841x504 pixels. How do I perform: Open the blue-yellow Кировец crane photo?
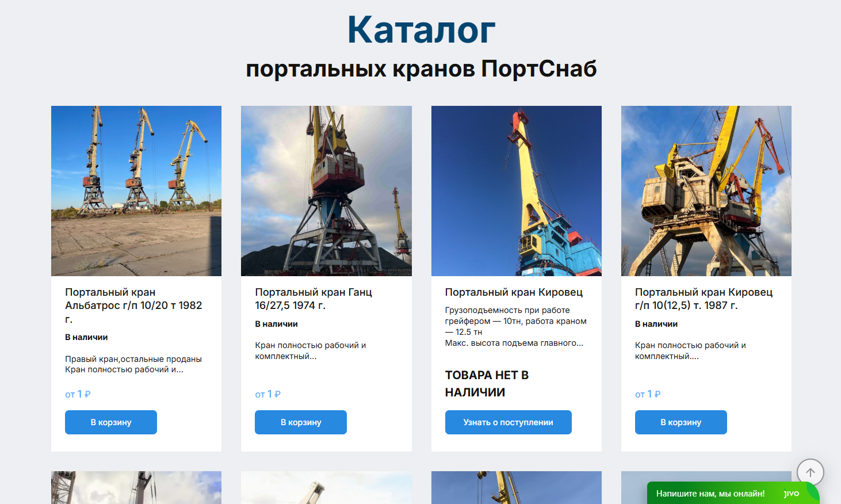(517, 191)
